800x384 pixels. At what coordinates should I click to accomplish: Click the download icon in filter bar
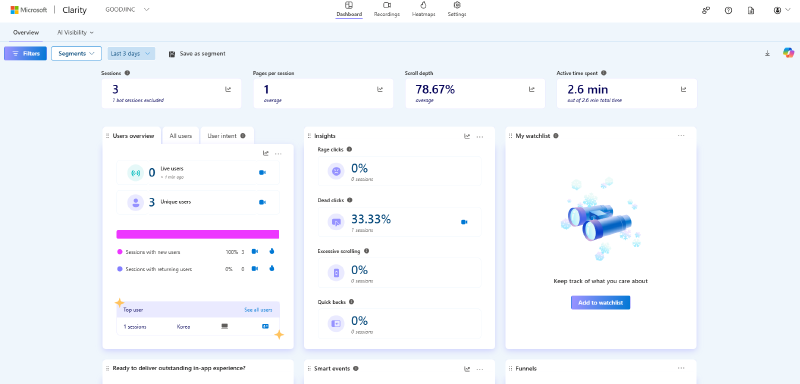[x=767, y=53]
